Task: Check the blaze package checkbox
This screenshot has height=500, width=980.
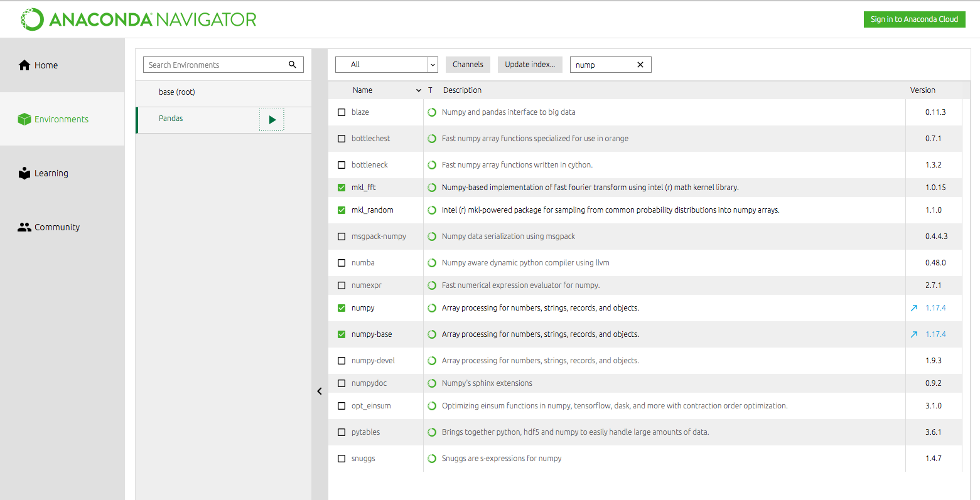Action: point(342,112)
